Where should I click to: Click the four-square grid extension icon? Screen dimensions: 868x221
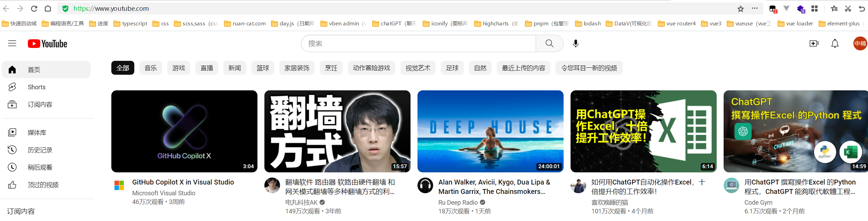click(814, 9)
